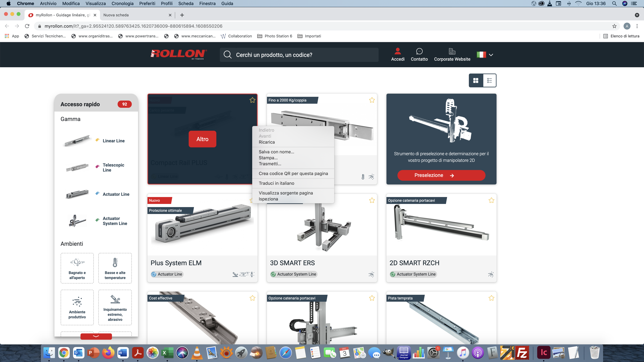The height and width of the screenshot is (362, 644).
Task: Open the Collaboration bookmark
Action: 236,36
